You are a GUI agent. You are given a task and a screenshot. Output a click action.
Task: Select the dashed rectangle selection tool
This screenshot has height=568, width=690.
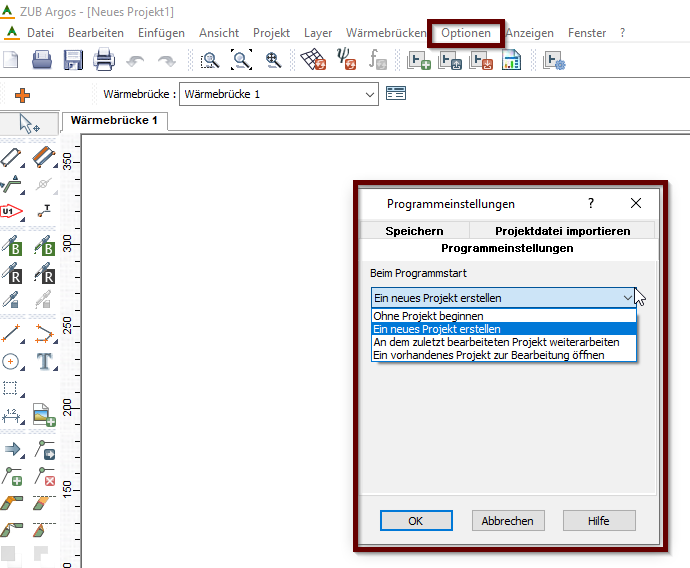(x=11, y=388)
